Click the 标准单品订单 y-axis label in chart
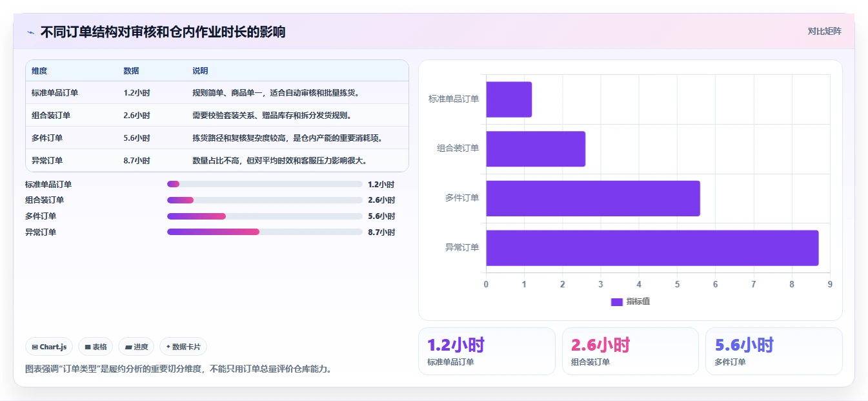The width and height of the screenshot is (868, 401). pyautogui.click(x=454, y=99)
